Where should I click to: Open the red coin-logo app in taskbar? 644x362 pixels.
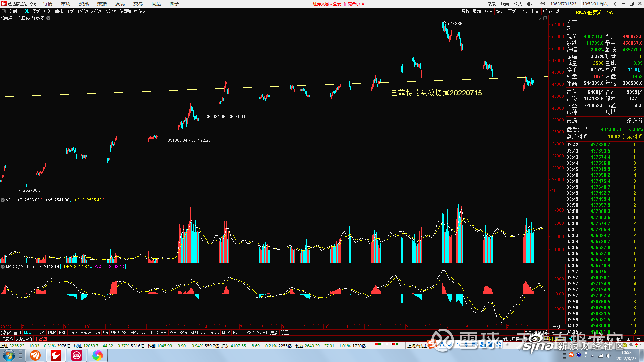[77, 355]
